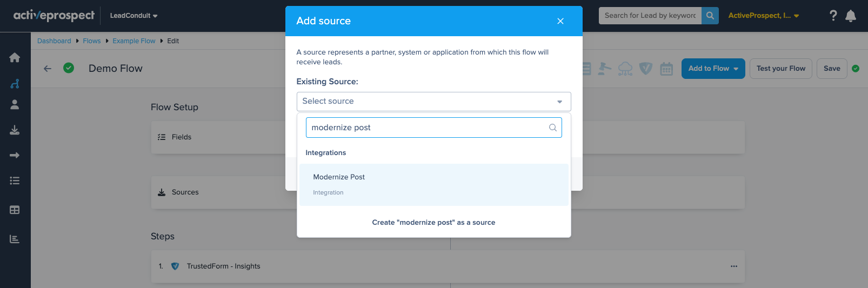Open the chart reports icon in sidebar

(15, 239)
